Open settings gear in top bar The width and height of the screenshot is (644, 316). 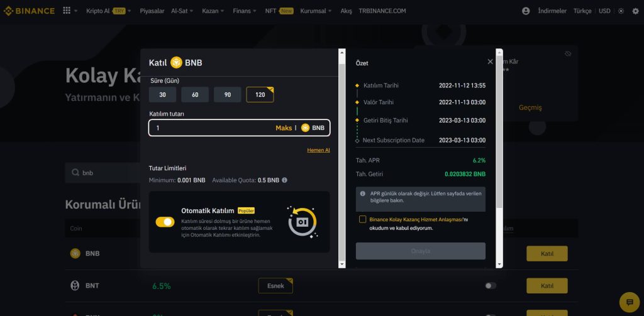point(635,11)
